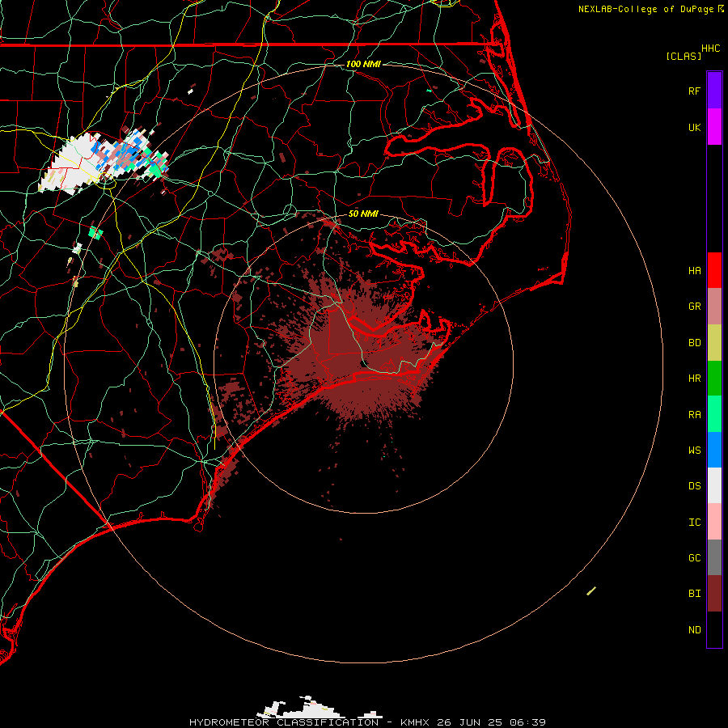Viewport: 728px width, 728px height.
Task: Click the purple RF color swatch
Action: click(714, 90)
